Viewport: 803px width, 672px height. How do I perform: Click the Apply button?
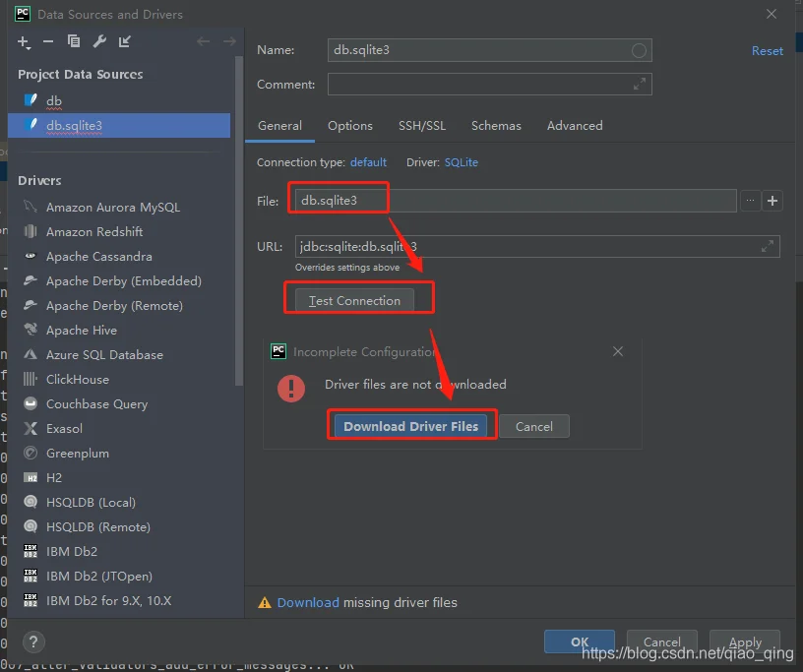click(745, 641)
